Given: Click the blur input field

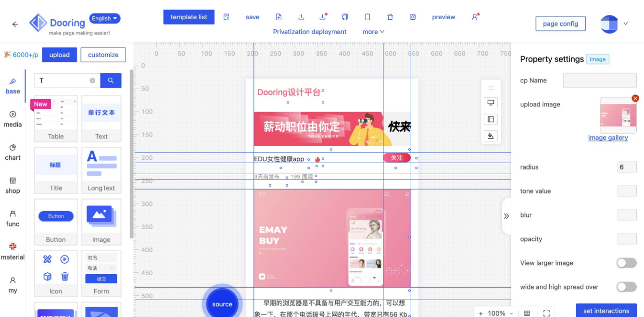Looking at the screenshot, I should pyautogui.click(x=627, y=215).
